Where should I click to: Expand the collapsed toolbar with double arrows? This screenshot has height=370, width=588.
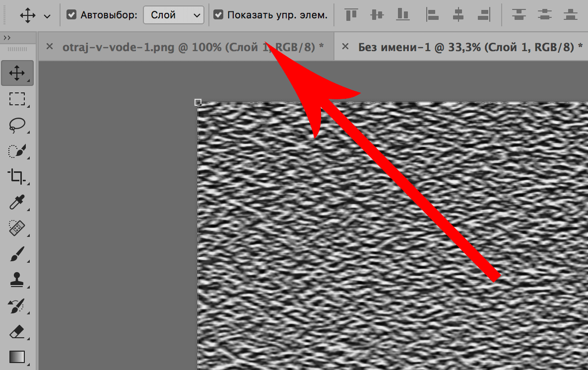[x=7, y=38]
